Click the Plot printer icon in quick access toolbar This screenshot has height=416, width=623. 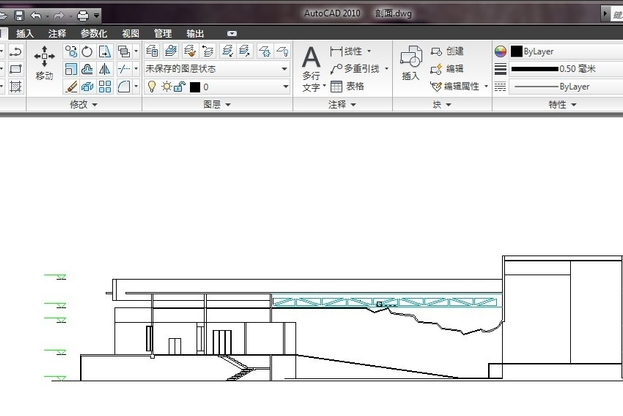coord(84,15)
